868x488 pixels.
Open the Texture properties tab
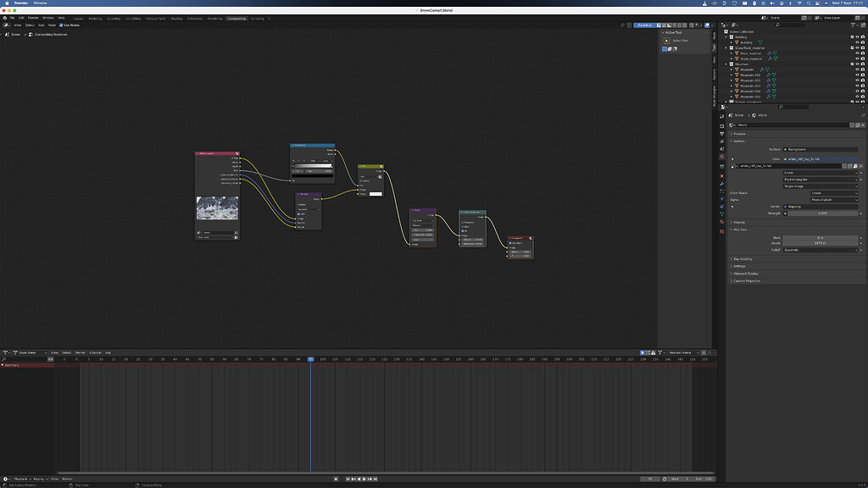tap(722, 231)
